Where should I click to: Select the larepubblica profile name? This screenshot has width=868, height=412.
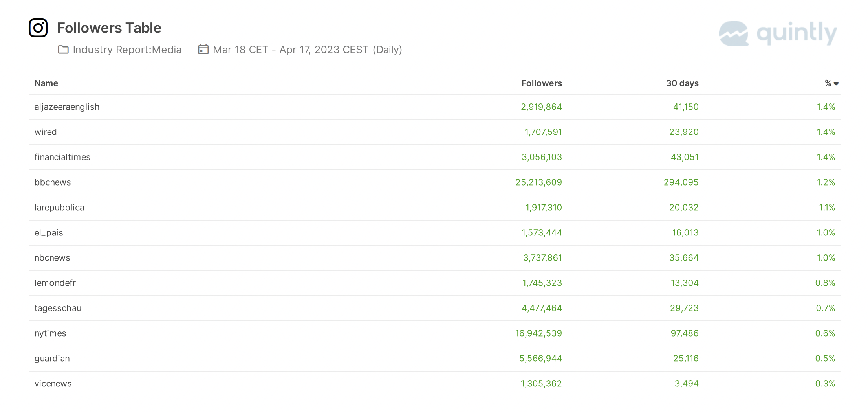pos(59,208)
